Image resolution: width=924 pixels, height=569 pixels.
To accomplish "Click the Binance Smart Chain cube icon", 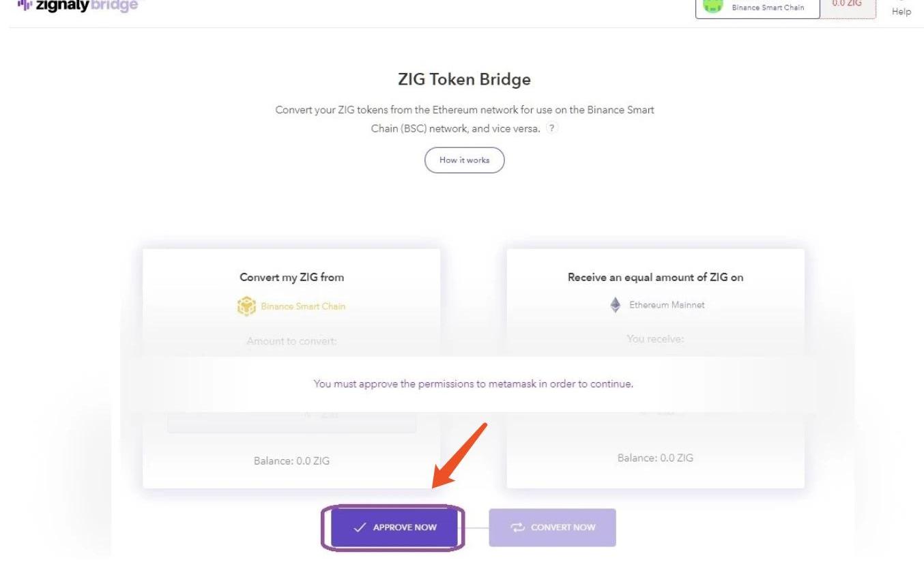I will coord(246,306).
